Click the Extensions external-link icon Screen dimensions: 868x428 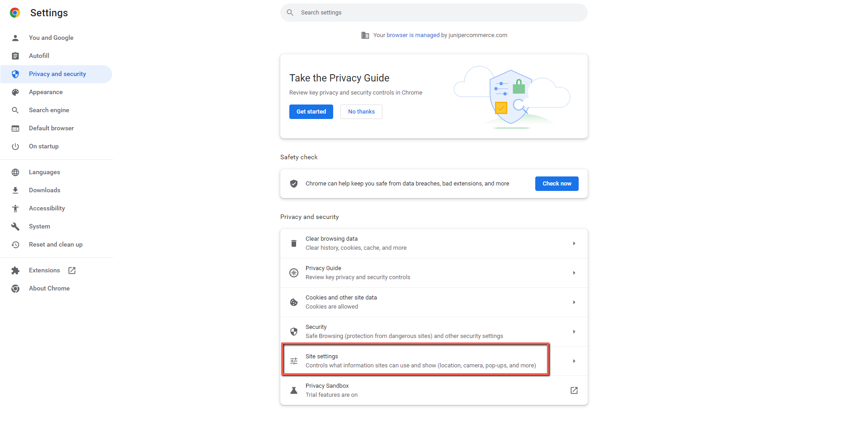click(x=72, y=271)
